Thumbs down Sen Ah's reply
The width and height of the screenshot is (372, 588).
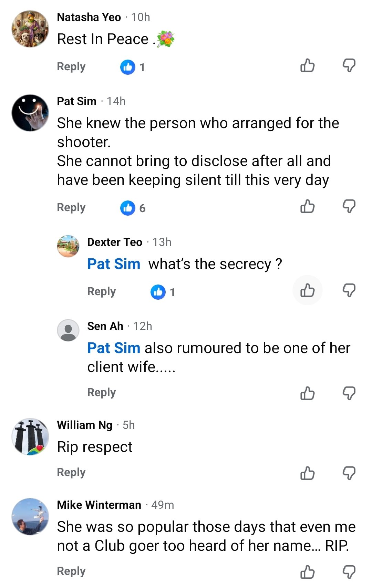coord(349,393)
